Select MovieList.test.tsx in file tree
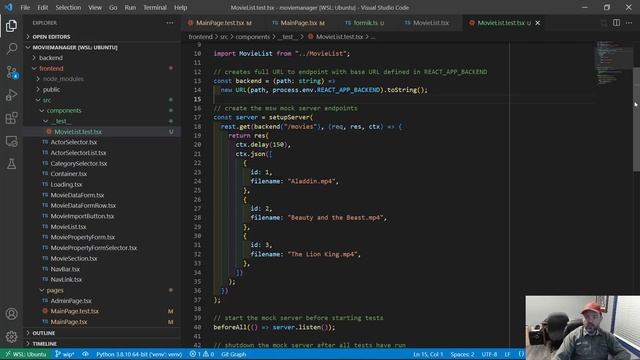Screen dimensions: 640x360 point(102,132)
